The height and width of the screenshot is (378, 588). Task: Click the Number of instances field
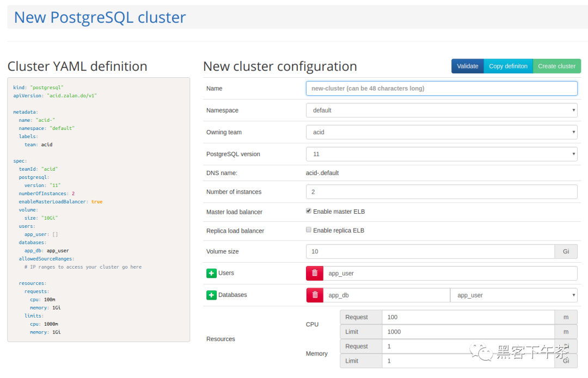tap(441, 192)
